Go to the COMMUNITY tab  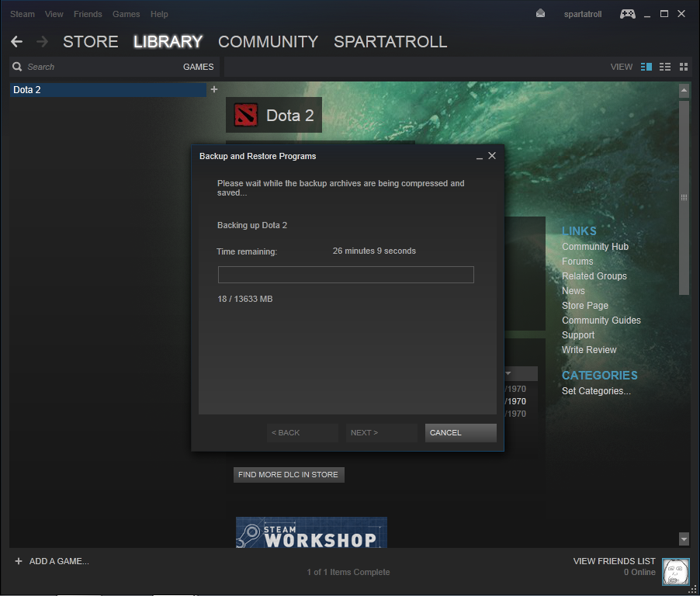click(x=268, y=42)
